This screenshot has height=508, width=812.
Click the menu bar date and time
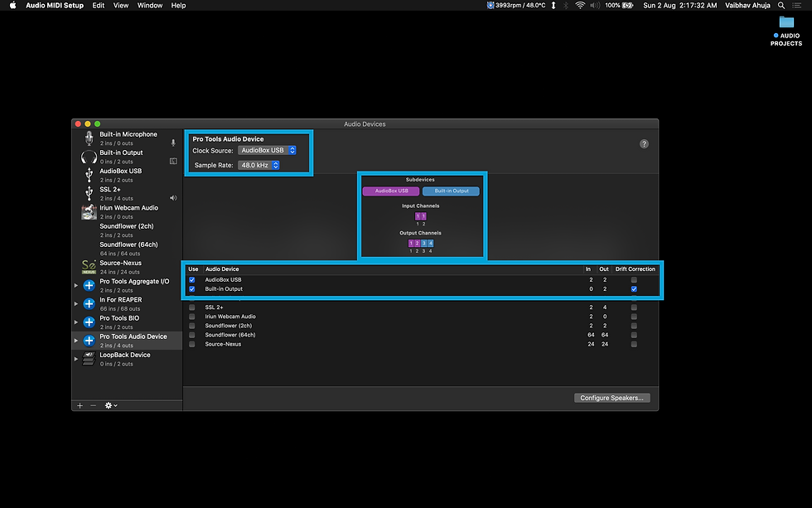680,5
